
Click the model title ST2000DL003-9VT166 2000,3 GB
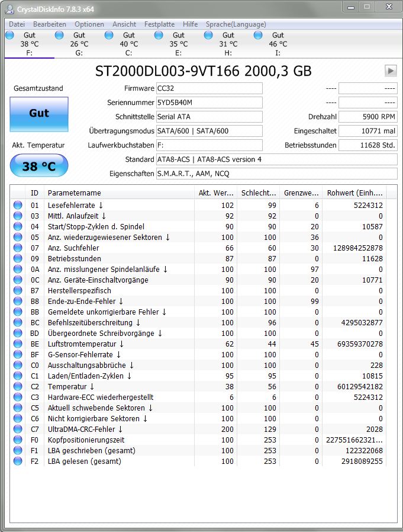(x=203, y=71)
